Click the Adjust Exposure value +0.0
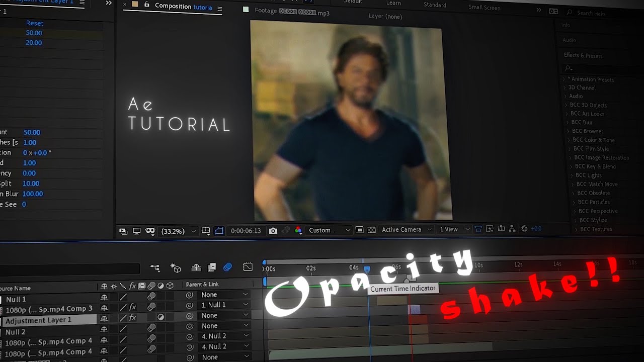Screen dimensions: 644x362 [536, 229]
